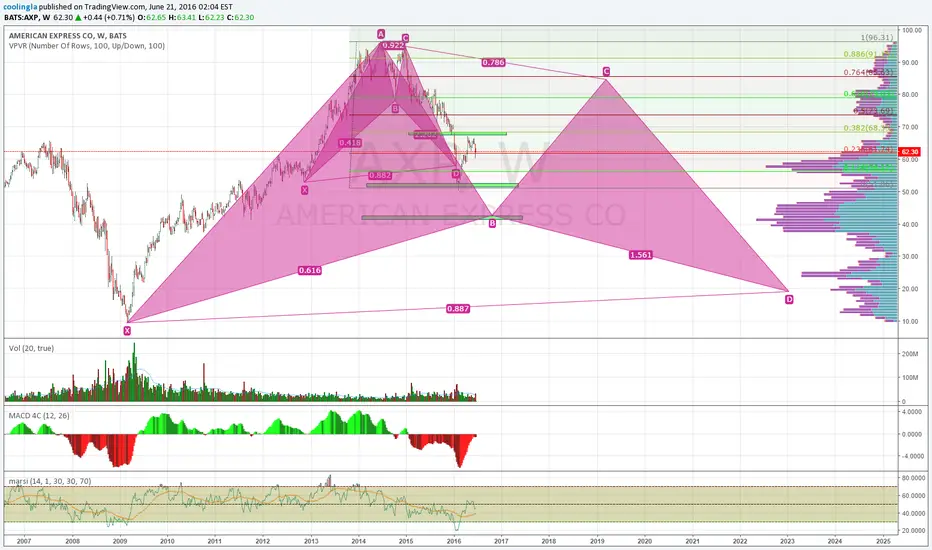Select the close value C:62.30 in header

tap(241, 17)
